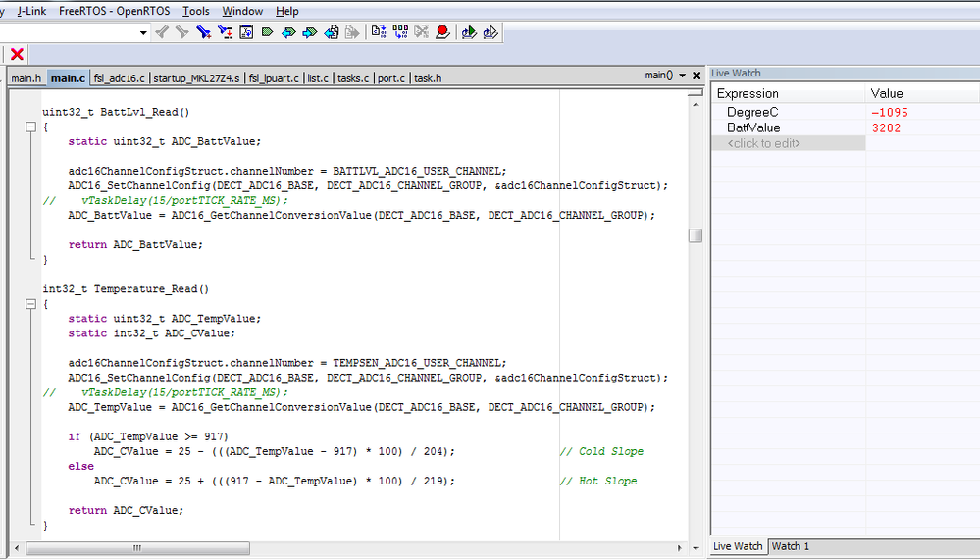The image size is (980, 560).
Task: Switch to the fsl_adc16.c tab
Action: tap(119, 78)
